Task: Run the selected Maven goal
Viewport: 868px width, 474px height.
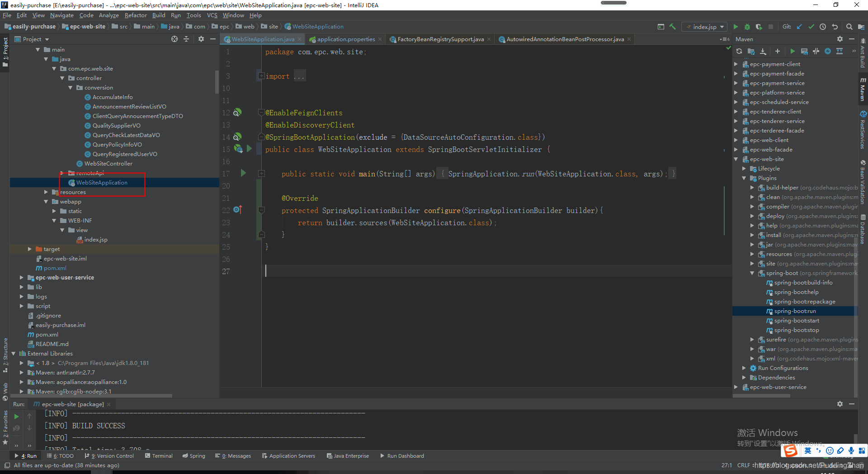Action: coord(792,51)
